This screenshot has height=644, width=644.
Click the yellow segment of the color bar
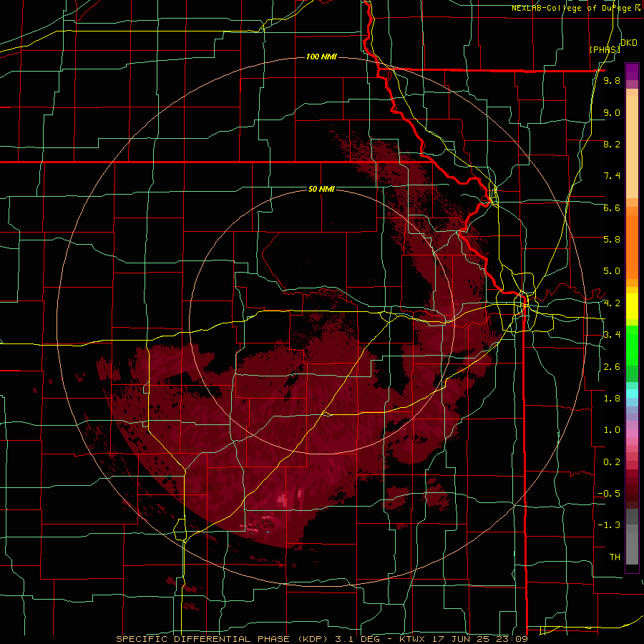click(x=632, y=306)
